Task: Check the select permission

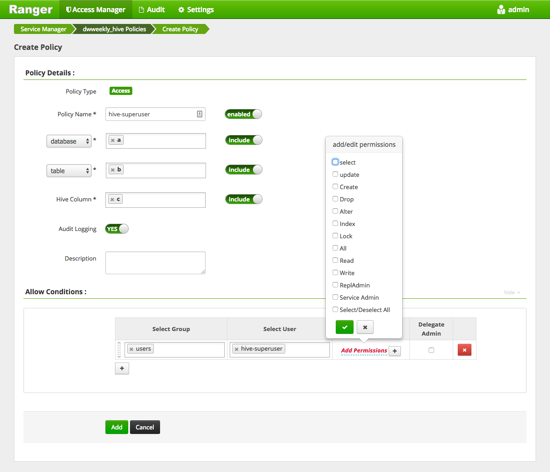Action: pyautogui.click(x=335, y=162)
